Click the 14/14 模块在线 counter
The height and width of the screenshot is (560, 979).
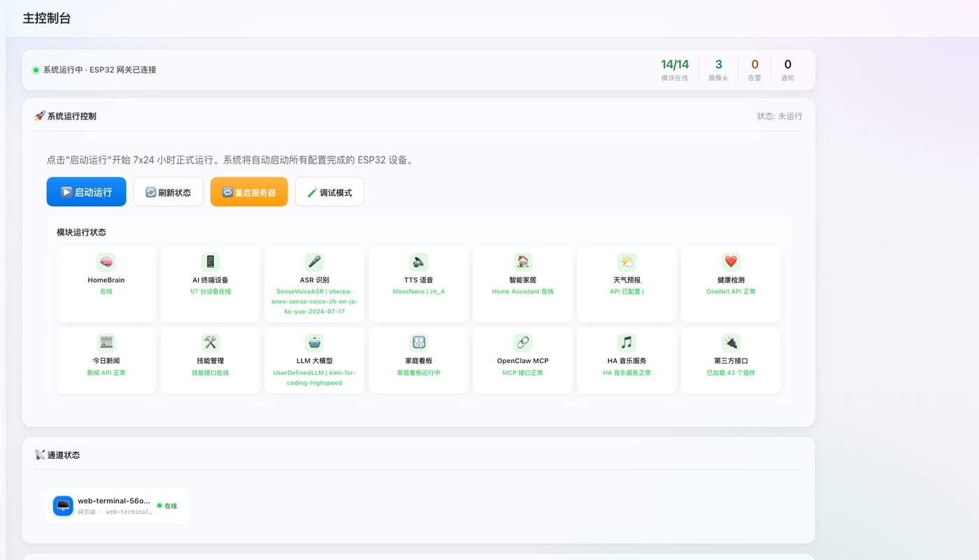(x=675, y=70)
